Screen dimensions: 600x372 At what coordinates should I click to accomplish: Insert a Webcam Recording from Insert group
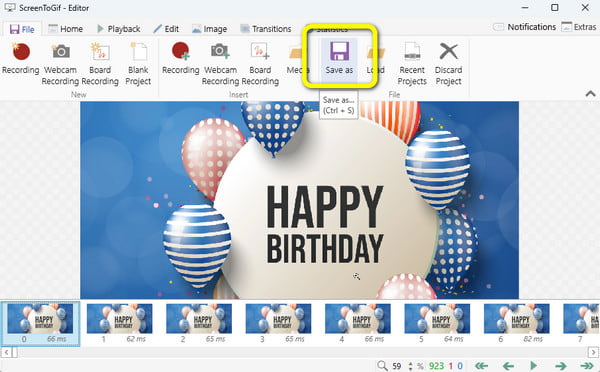click(x=220, y=64)
